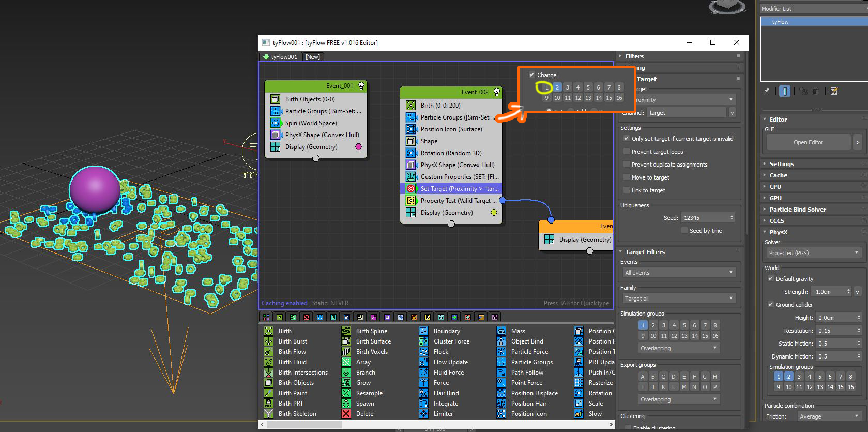The image size is (868, 432).
Task: Select the Limiter operator icon
Action: point(423,414)
